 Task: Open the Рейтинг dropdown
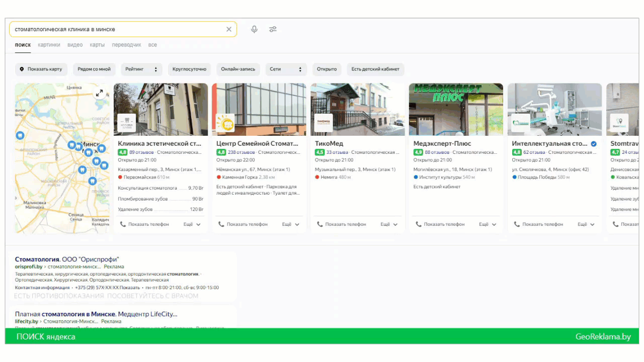click(x=141, y=69)
